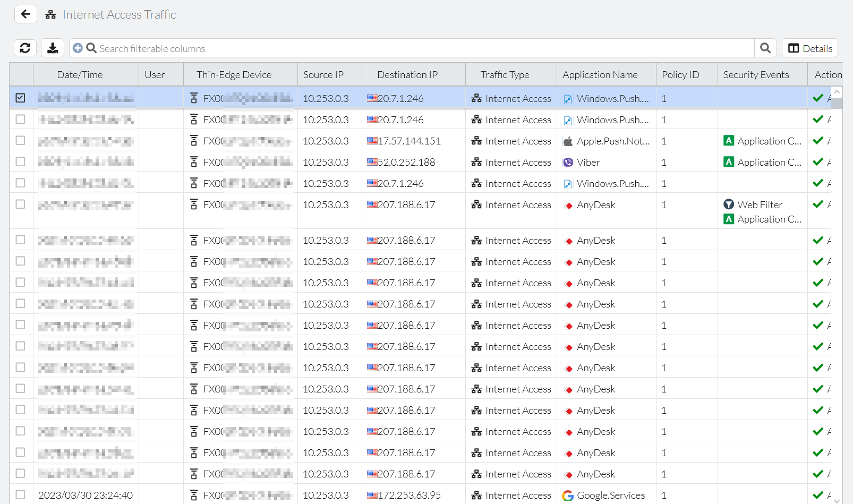
Task: Open the add filter dropdown in search bar
Action: point(78,48)
